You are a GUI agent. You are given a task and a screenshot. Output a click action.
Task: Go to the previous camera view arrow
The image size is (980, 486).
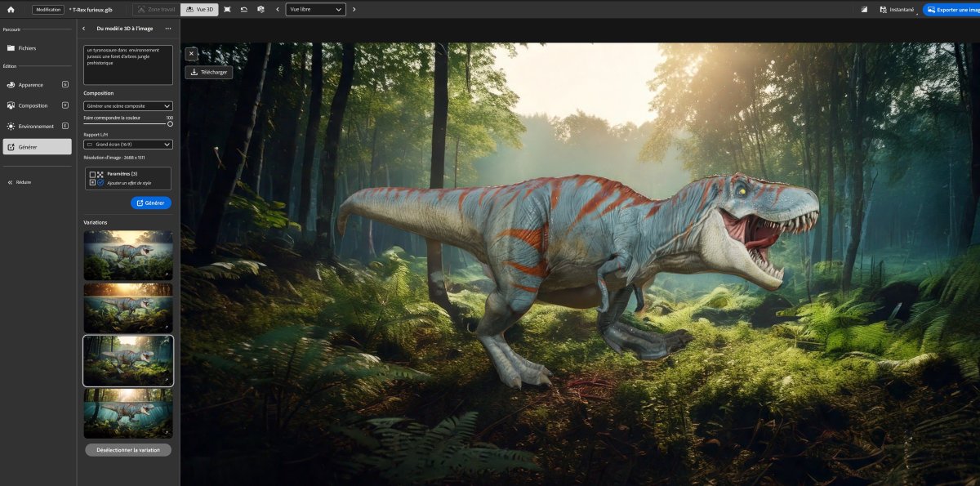pos(277,9)
